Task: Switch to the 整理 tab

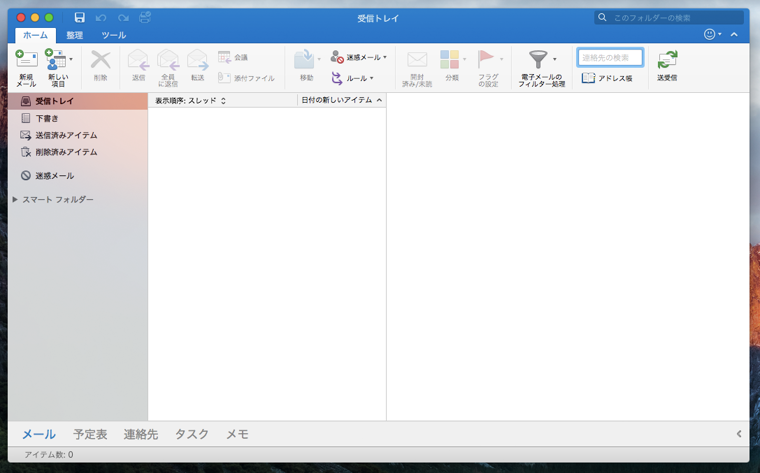Action: pos(75,35)
